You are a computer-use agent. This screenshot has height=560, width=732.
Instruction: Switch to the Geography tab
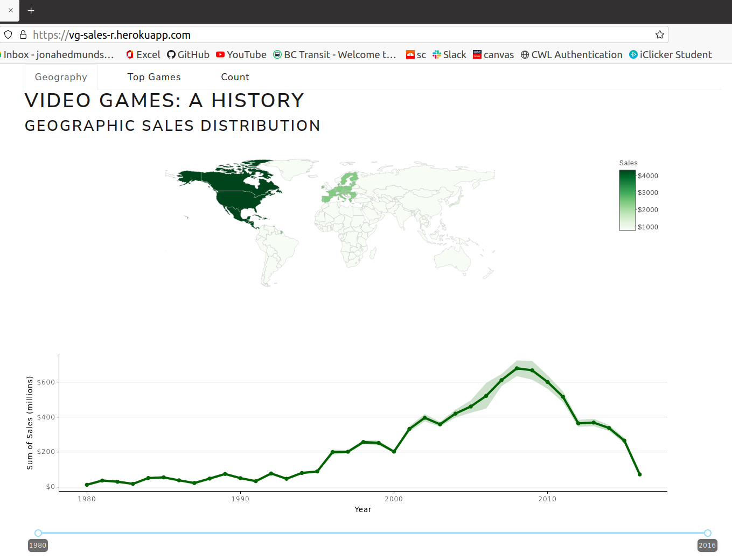61,77
